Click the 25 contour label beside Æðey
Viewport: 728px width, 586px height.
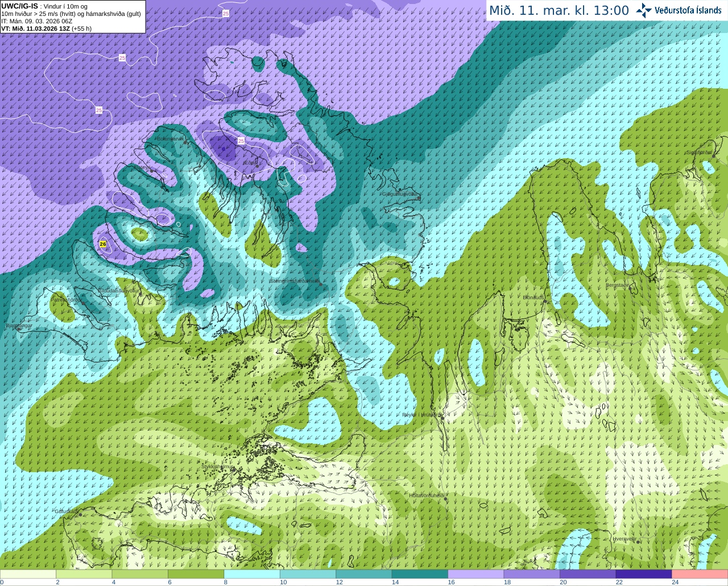241,141
